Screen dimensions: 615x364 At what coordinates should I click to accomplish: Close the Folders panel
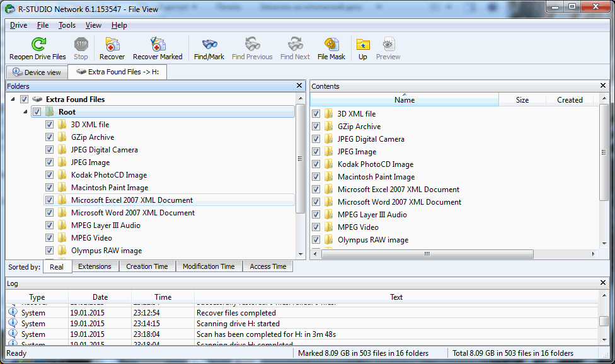click(x=299, y=86)
